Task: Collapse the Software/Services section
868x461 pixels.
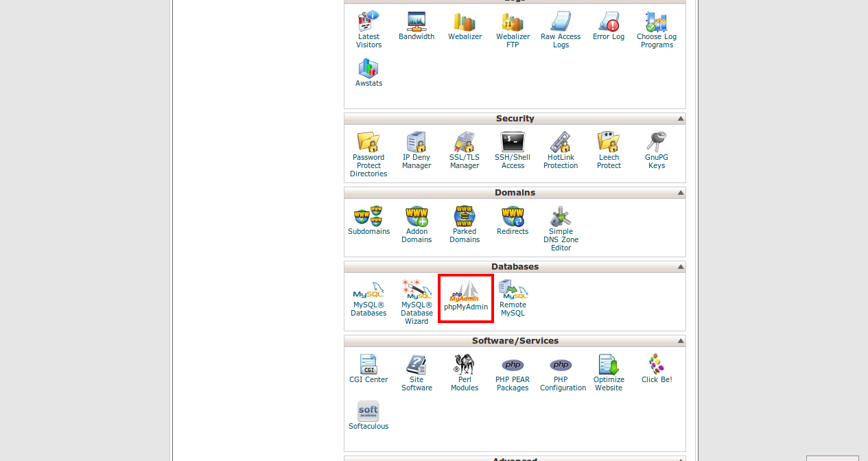Action: [x=680, y=341]
